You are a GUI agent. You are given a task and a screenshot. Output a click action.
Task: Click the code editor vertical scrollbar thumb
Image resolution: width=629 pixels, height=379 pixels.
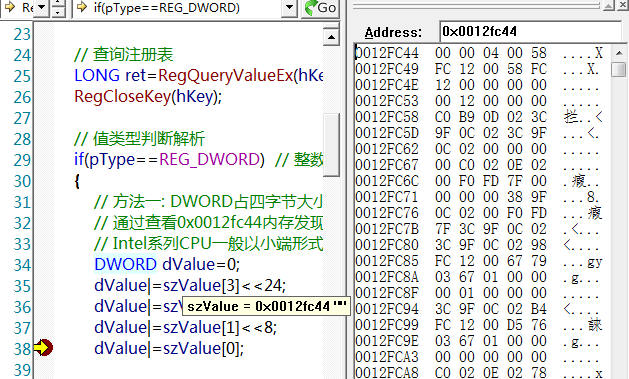331,145
